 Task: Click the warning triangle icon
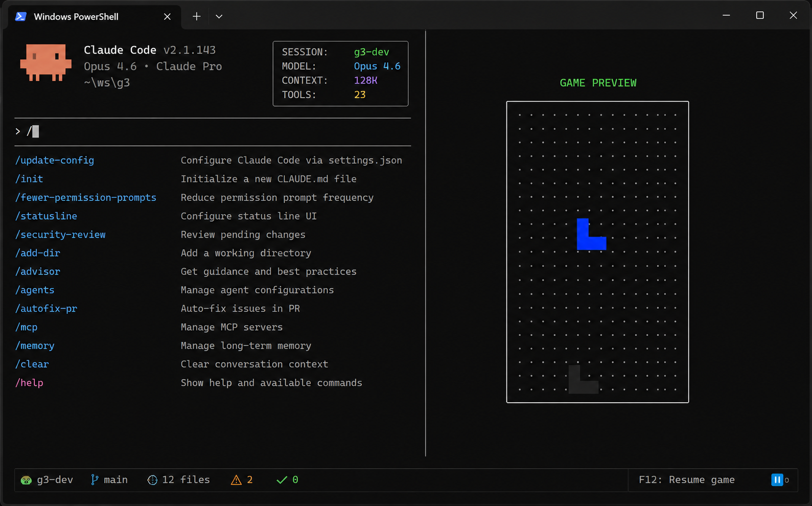click(x=236, y=480)
